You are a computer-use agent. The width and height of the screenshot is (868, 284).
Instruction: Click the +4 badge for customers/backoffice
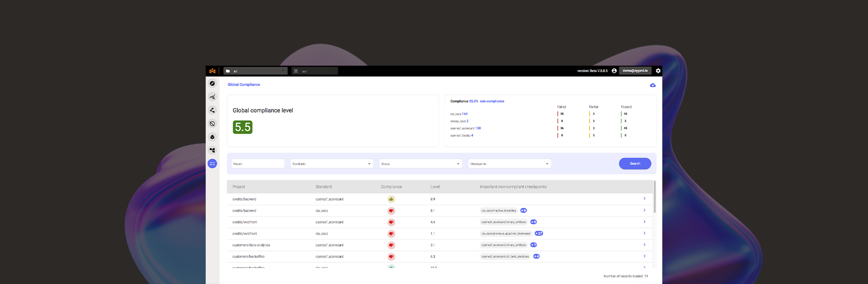[536, 256]
